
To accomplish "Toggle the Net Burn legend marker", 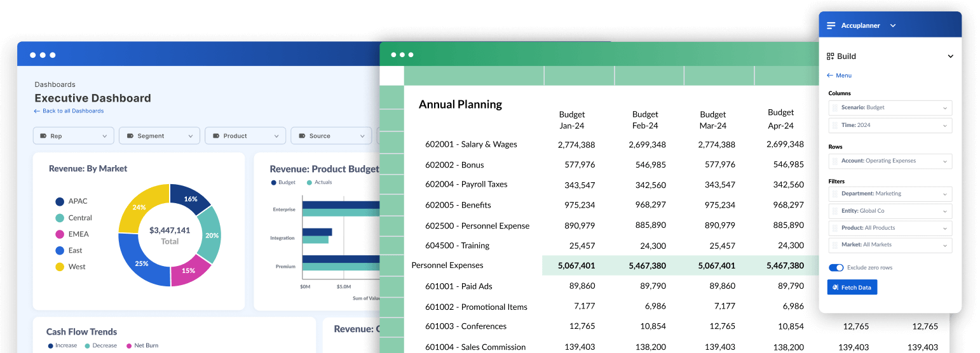I will click(x=129, y=346).
